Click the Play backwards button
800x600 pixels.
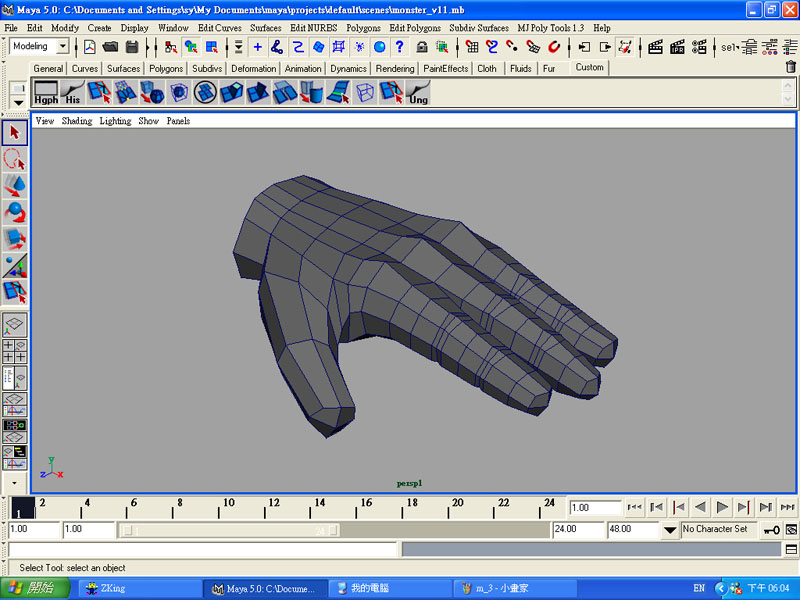pos(701,507)
